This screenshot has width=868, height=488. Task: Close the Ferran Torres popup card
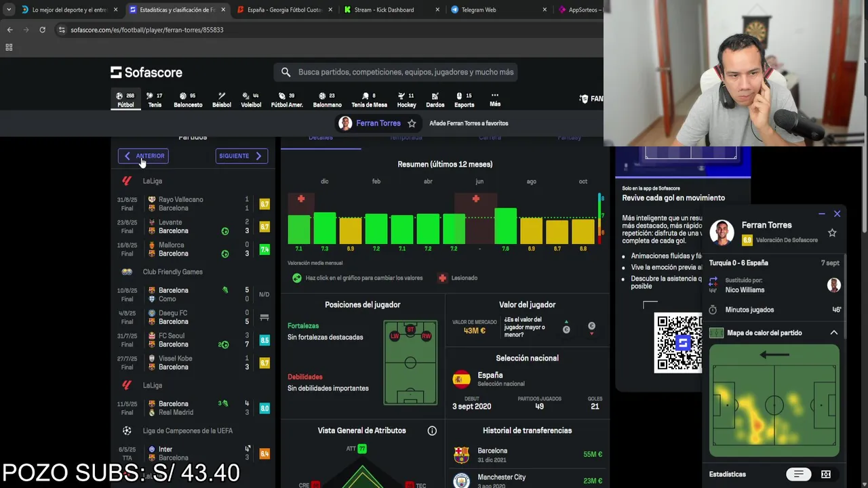837,213
